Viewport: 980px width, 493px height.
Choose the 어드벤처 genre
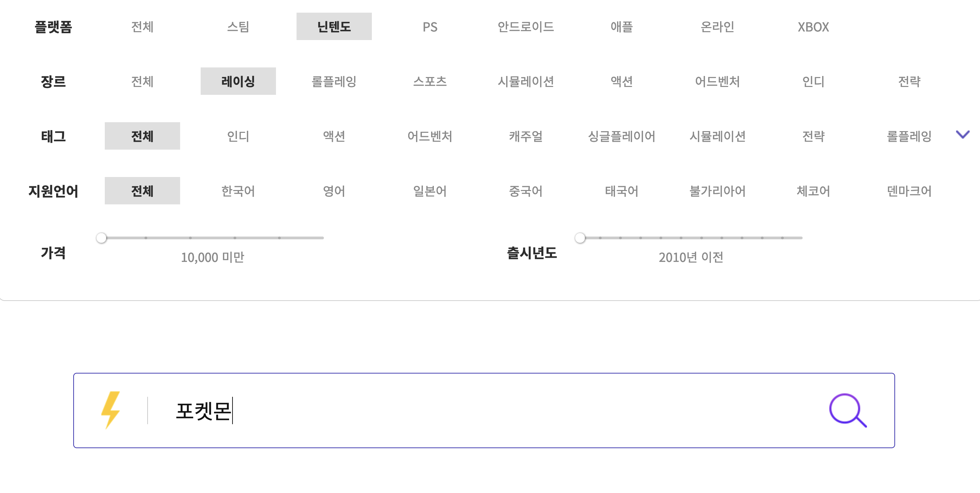[717, 81]
